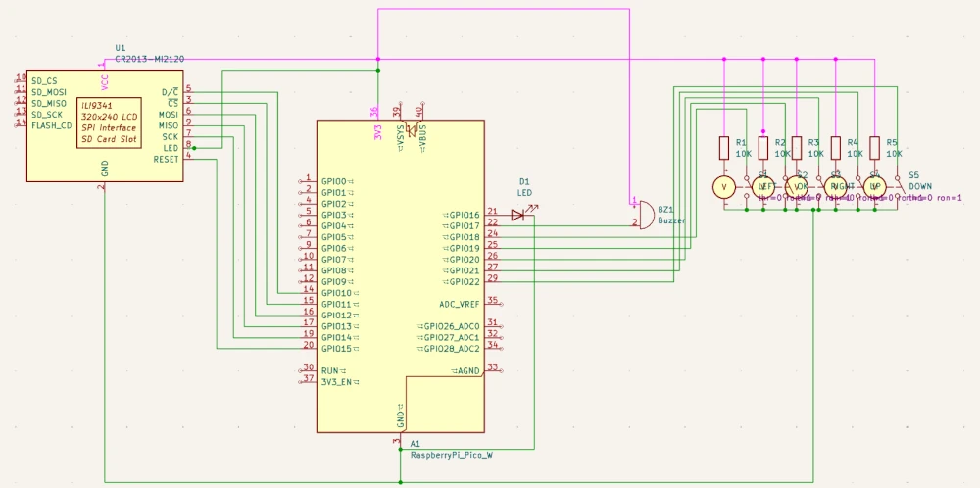Click the SD_CS pin on U1

(45, 80)
